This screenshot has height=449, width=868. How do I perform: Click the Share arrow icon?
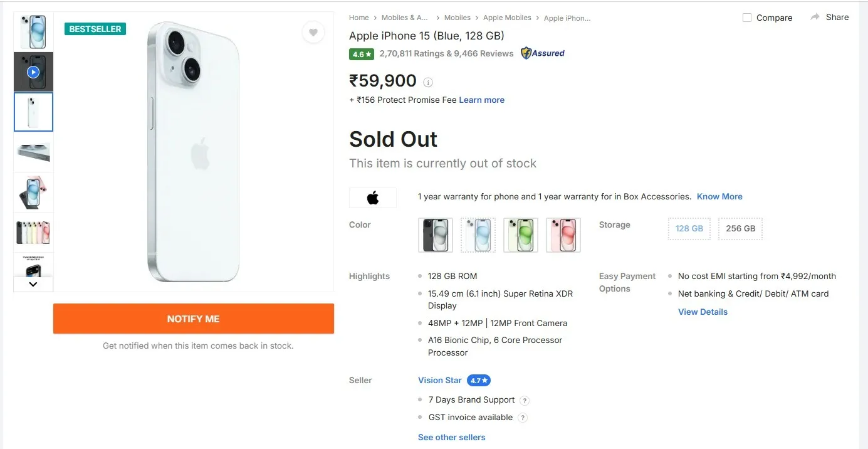815,17
